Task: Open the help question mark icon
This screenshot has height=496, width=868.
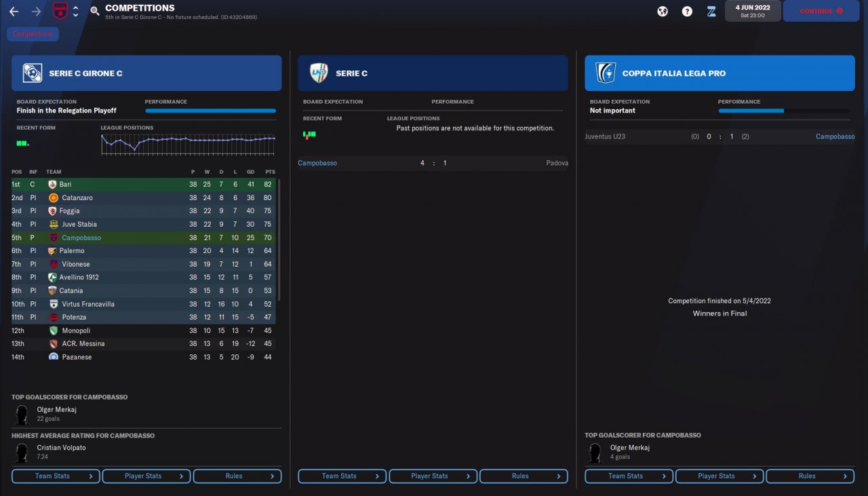Action: pos(687,11)
